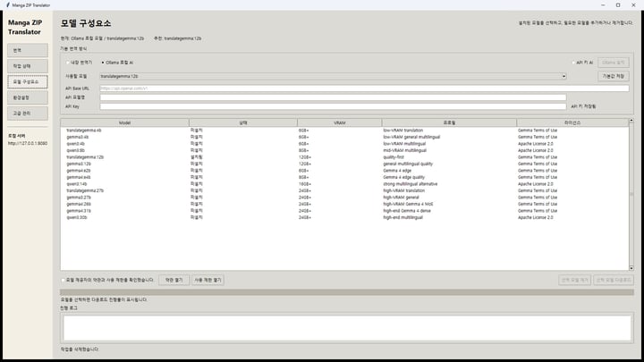The image size is (644, 362).
Task: Click inside the progress log text box
Action: click(x=347, y=328)
